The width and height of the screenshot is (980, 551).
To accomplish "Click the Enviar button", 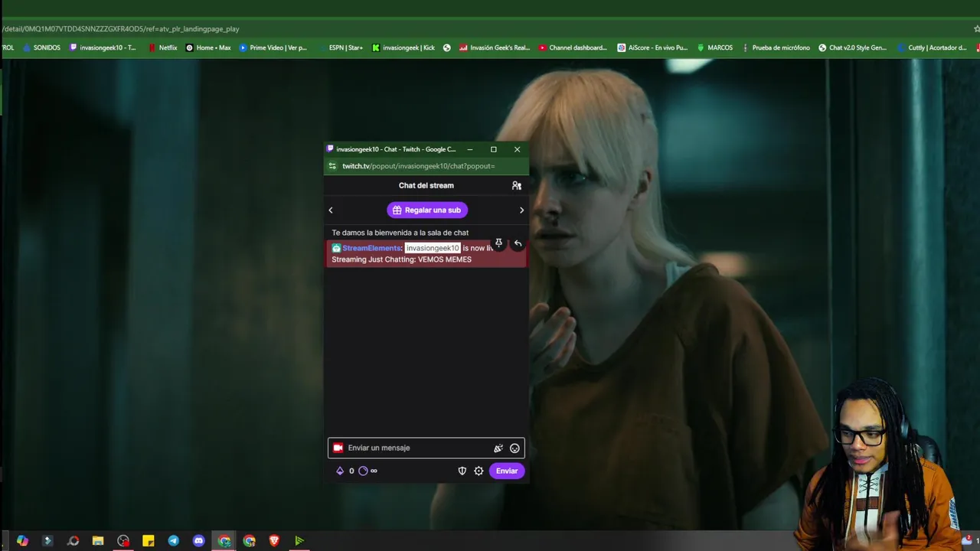I will point(507,471).
